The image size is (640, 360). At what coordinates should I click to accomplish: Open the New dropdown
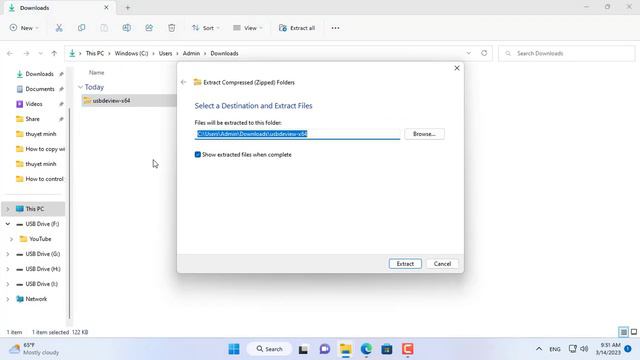[x=24, y=28]
